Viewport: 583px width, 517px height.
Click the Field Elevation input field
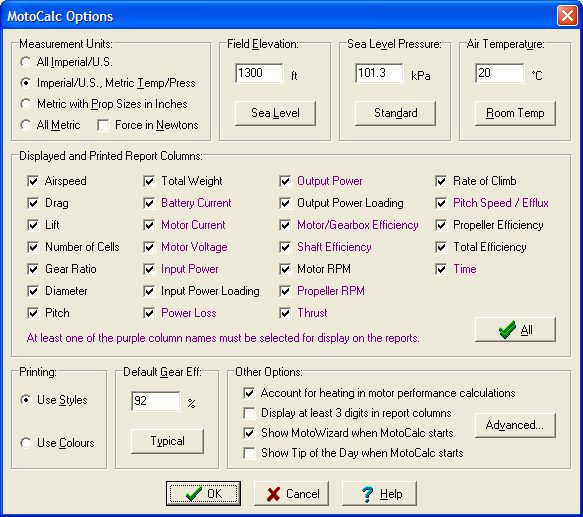pos(259,73)
